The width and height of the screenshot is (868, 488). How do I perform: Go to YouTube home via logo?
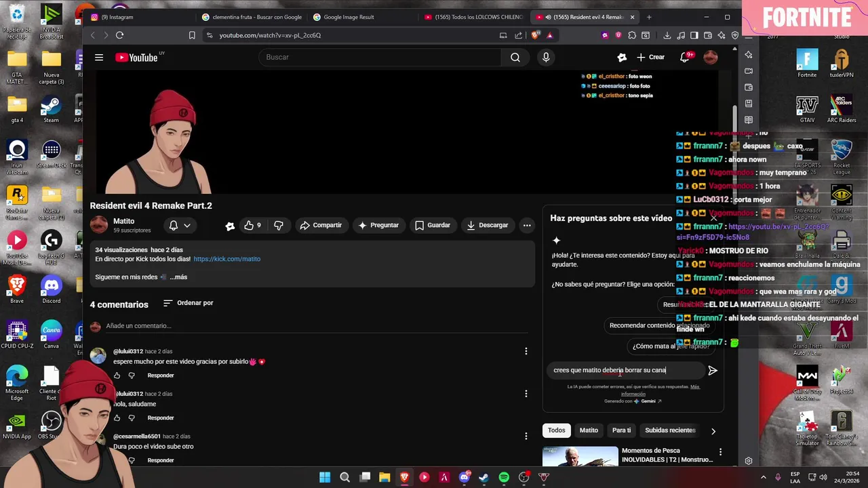click(x=138, y=58)
